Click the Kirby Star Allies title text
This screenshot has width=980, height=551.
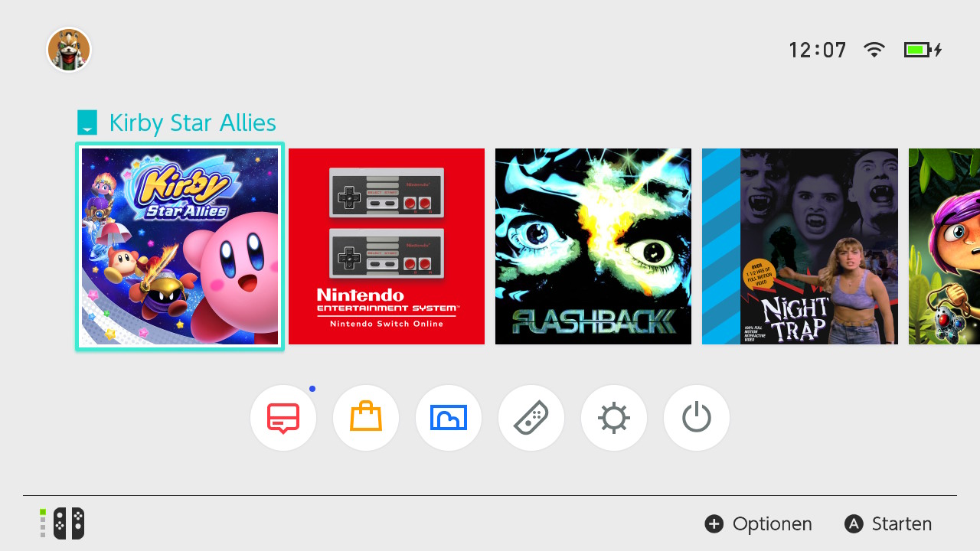(192, 122)
